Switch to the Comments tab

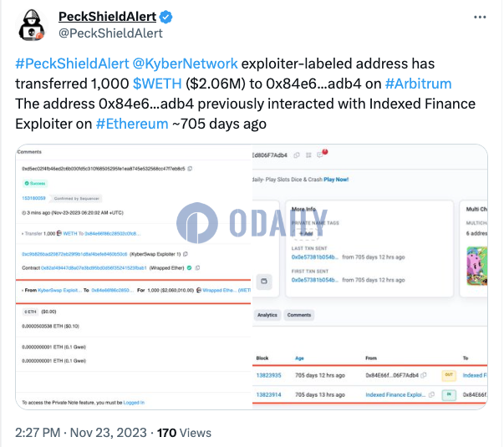[x=299, y=315]
